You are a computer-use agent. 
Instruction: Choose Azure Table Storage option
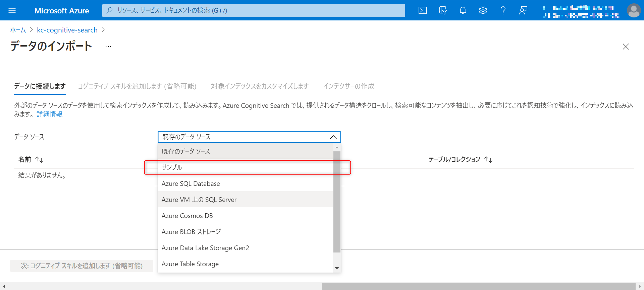[245, 264]
